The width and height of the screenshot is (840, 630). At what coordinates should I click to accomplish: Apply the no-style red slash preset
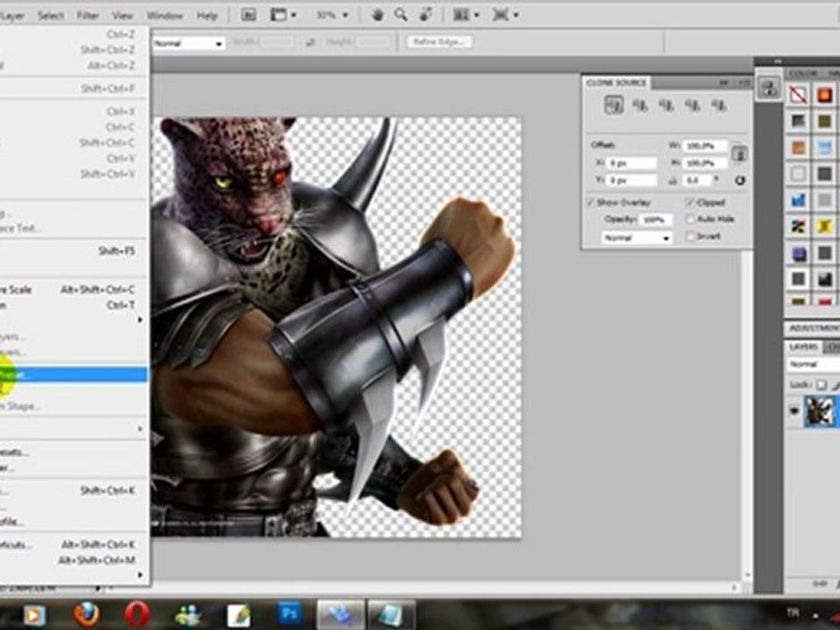point(798,95)
